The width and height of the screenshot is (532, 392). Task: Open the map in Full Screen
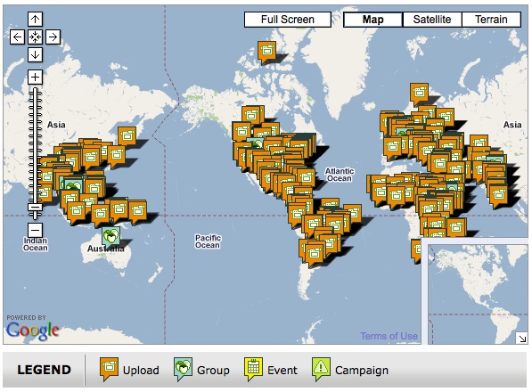click(288, 20)
